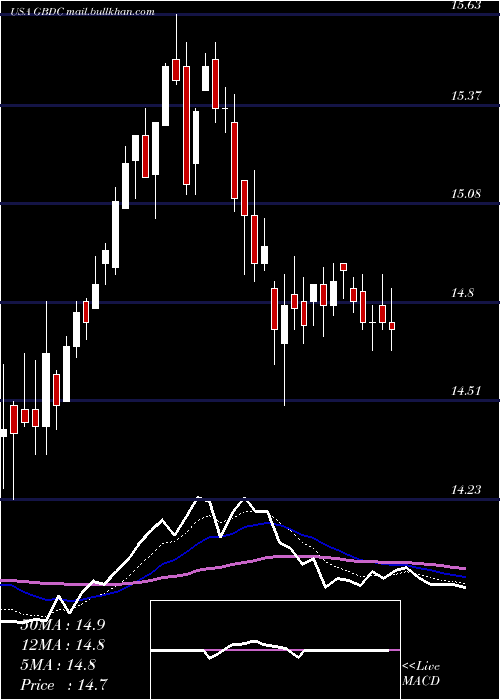Click the last red candlestick on the chart
This screenshot has height=700, width=500.
pyautogui.click(x=392, y=326)
